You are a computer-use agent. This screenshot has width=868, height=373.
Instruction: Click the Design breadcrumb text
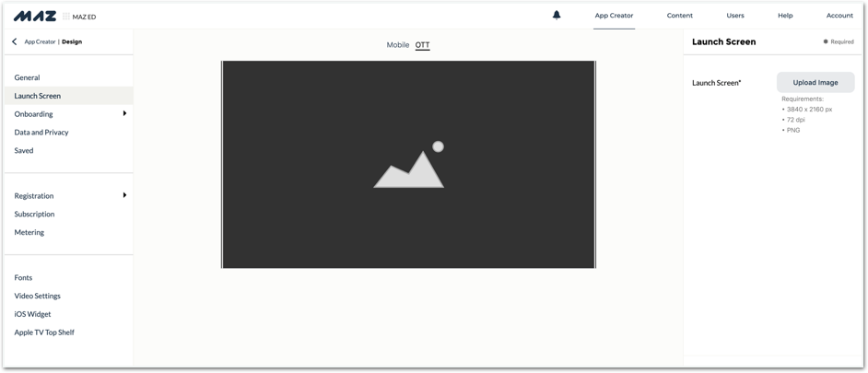point(72,41)
